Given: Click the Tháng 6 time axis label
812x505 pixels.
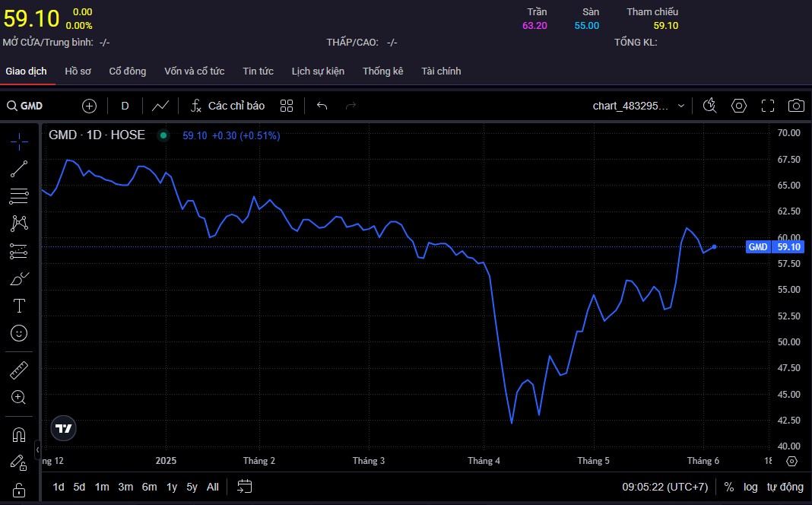Looking at the screenshot, I should point(703,461).
